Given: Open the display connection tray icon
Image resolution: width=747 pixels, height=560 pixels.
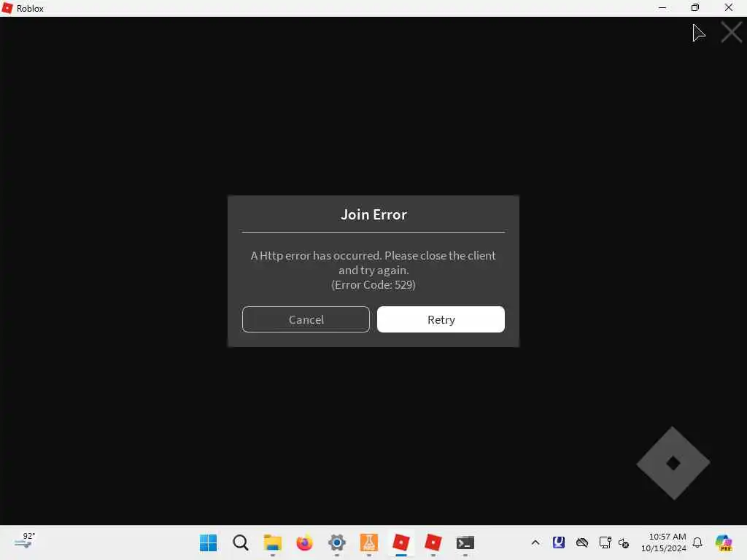Looking at the screenshot, I should point(605,542).
